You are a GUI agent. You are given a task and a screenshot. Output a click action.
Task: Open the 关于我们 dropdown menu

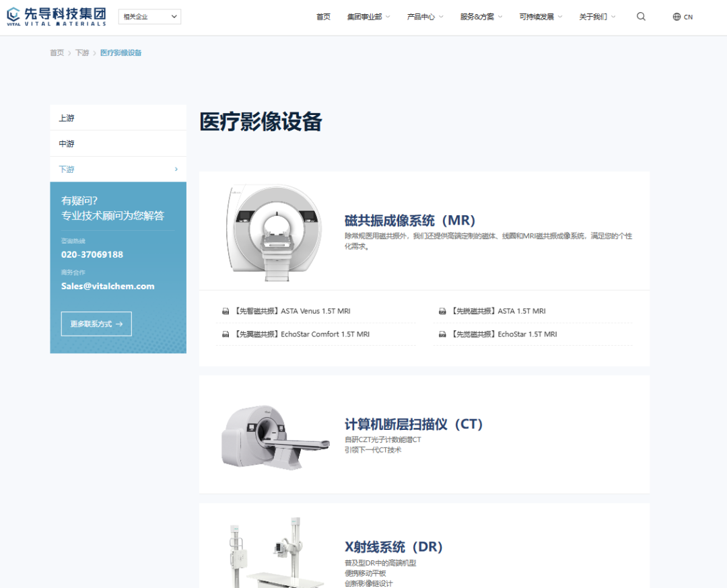pos(593,16)
